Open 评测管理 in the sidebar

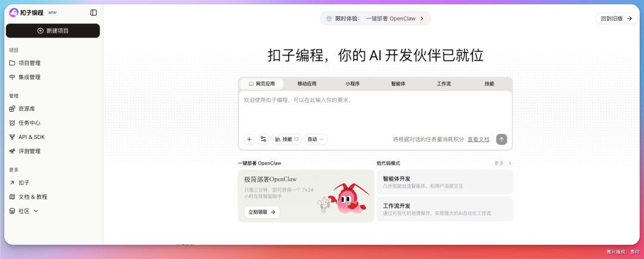point(29,152)
